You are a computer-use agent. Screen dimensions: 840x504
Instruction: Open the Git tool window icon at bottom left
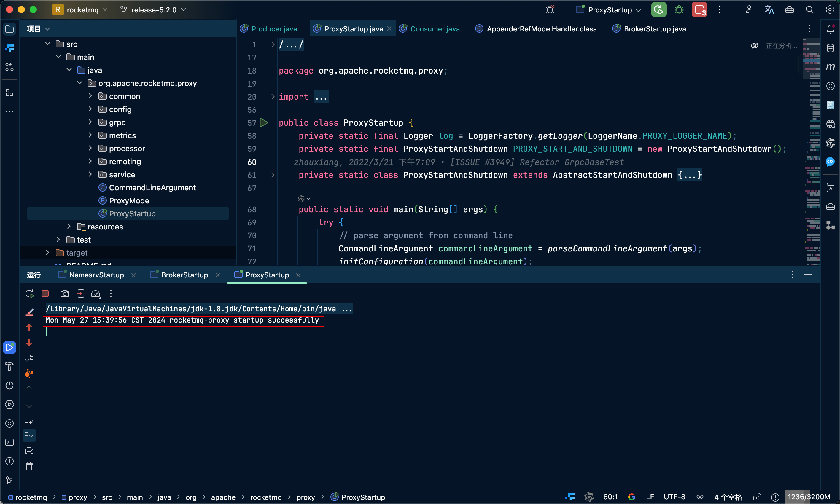click(x=9, y=480)
